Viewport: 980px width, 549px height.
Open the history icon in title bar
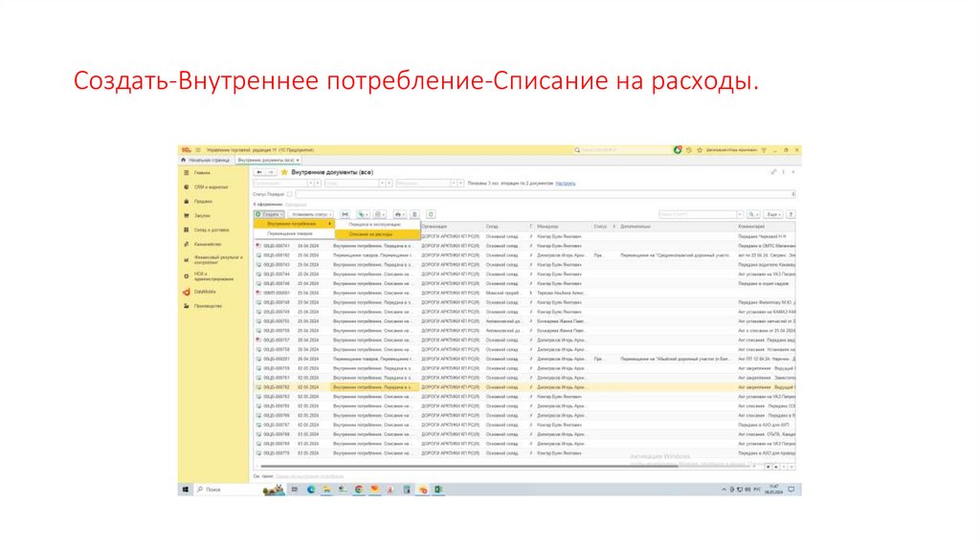pyautogui.click(x=689, y=150)
